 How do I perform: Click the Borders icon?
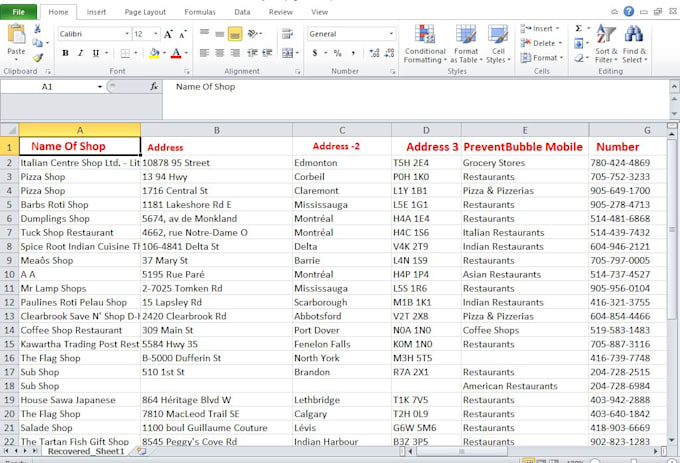coord(125,53)
